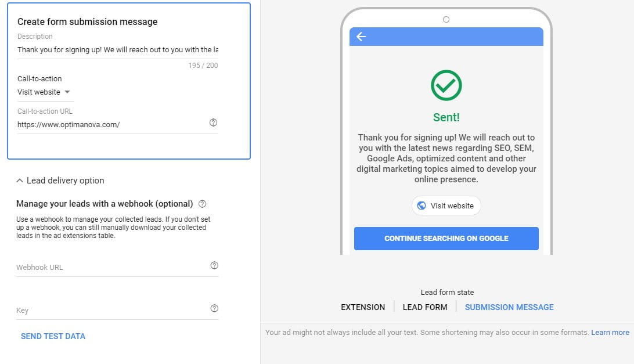This screenshot has width=634, height=364.
Task: Click globe icon on Visit website chip
Action: pos(422,206)
